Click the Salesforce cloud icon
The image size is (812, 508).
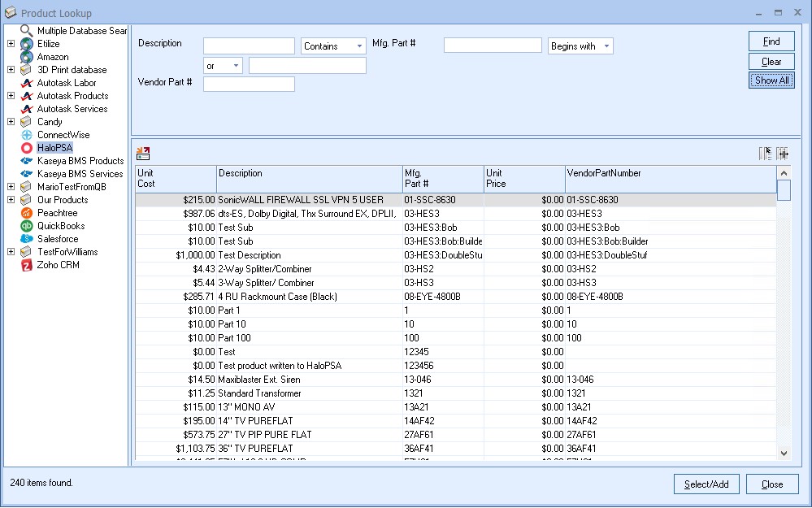click(27, 239)
